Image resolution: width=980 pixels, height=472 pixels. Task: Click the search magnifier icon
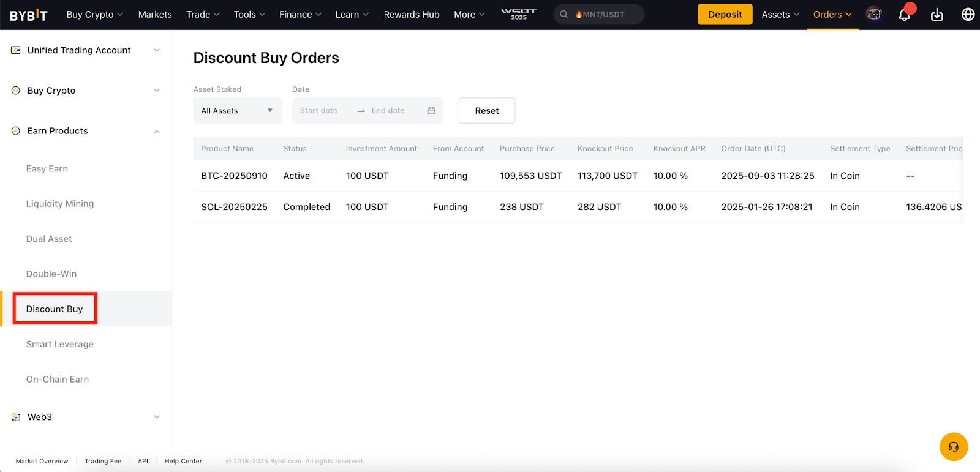coord(563,14)
